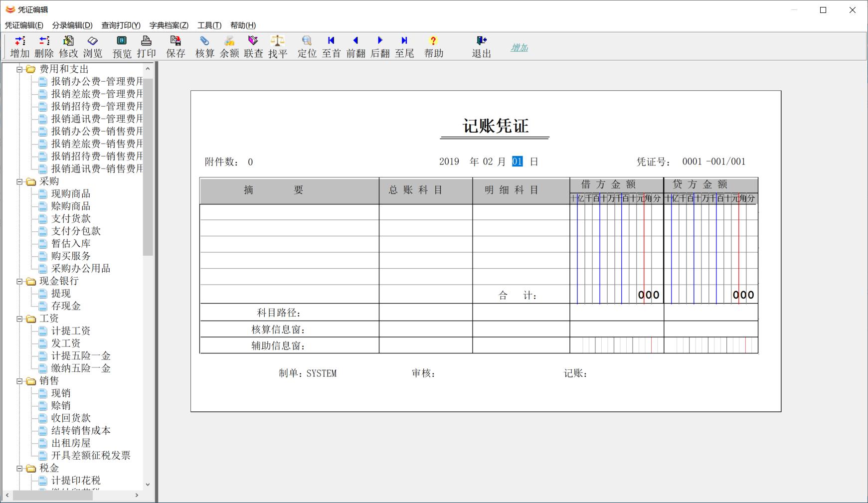Click the first row 摘要 cell
868x503 pixels.
coord(290,212)
